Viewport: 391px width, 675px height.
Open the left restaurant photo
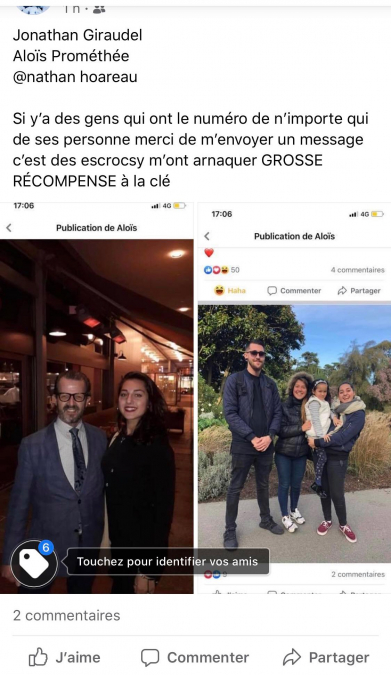pyautogui.click(x=96, y=416)
